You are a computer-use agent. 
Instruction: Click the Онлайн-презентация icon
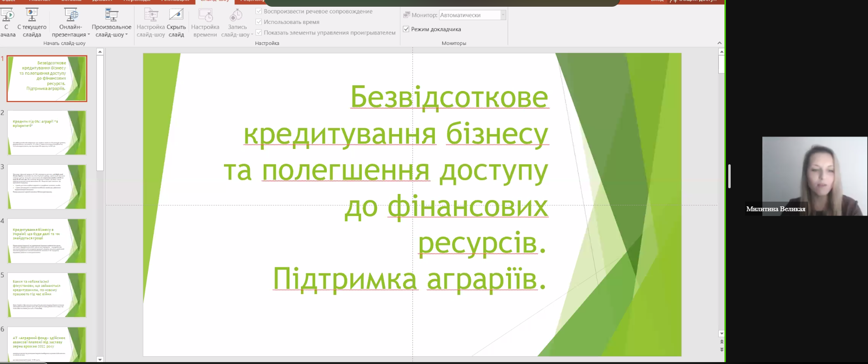click(71, 15)
